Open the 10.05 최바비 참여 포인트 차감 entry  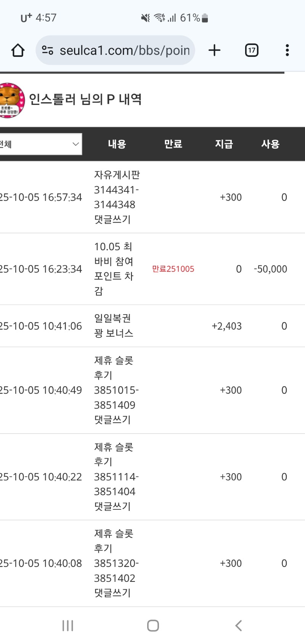(114, 269)
